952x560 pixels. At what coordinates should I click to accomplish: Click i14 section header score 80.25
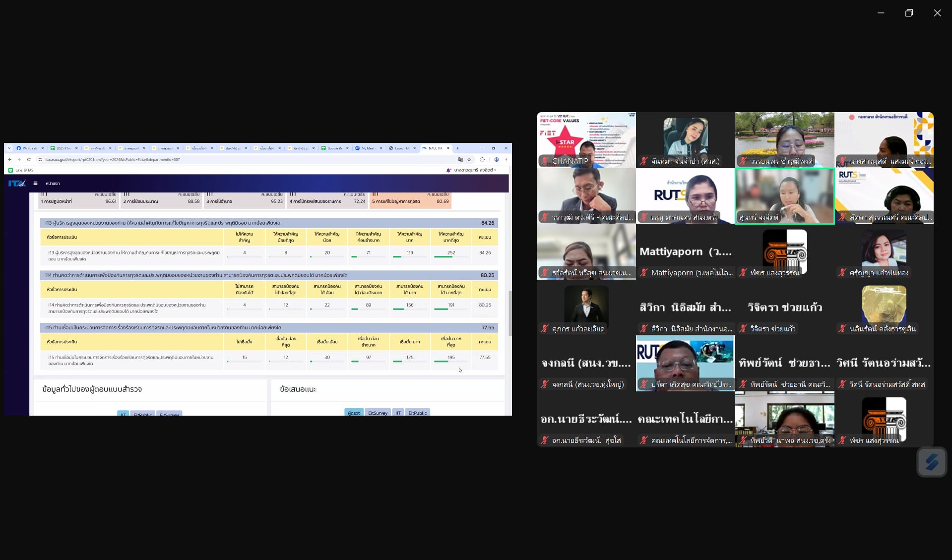(x=487, y=275)
